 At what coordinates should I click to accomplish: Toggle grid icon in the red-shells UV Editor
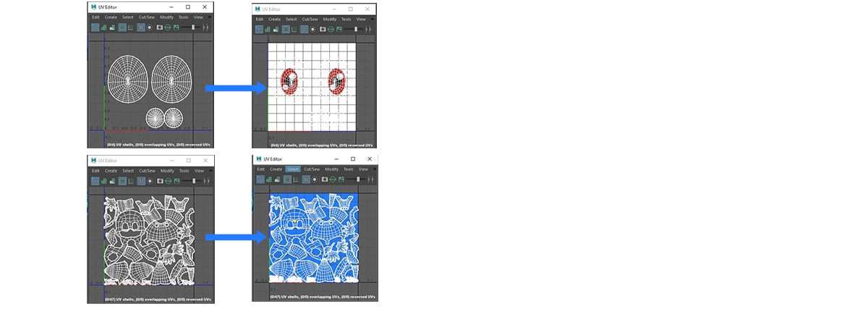coord(304,29)
